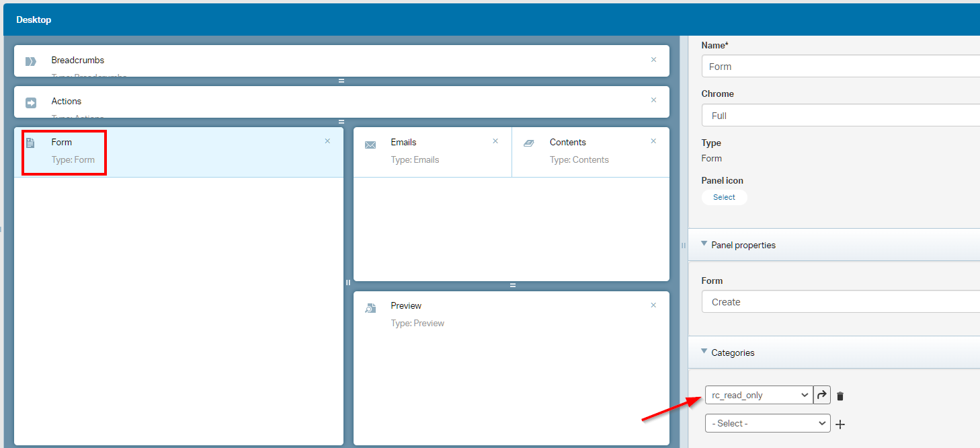Remove the Breadcrumbs panel
The height and width of the screenshot is (448, 980).
click(653, 60)
